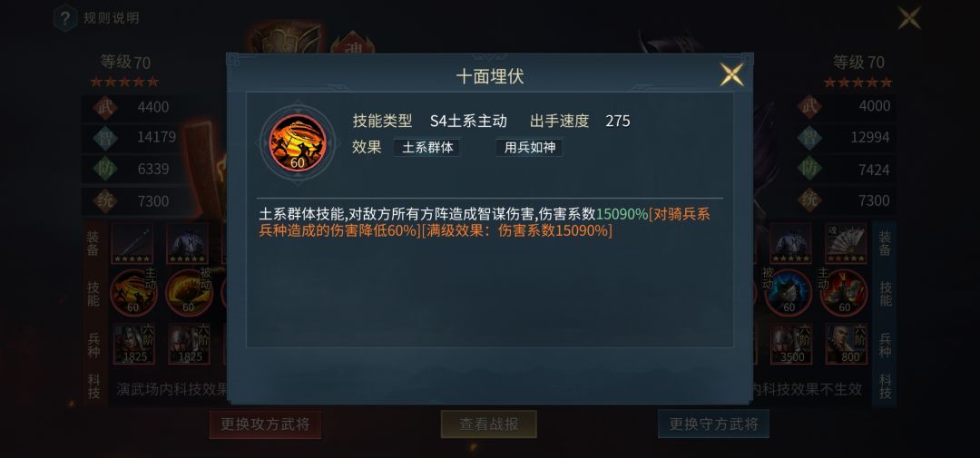Select attacker's passive skill icon level 60

(188, 292)
